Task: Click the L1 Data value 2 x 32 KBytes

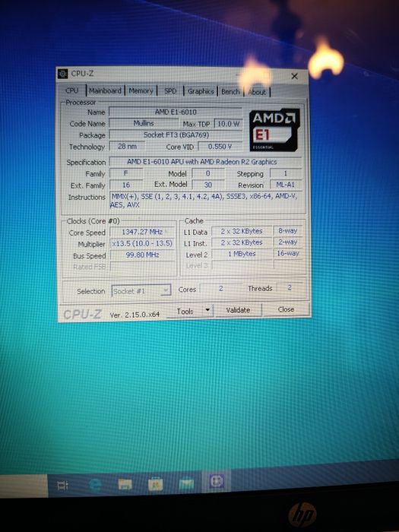Action: tap(242, 231)
